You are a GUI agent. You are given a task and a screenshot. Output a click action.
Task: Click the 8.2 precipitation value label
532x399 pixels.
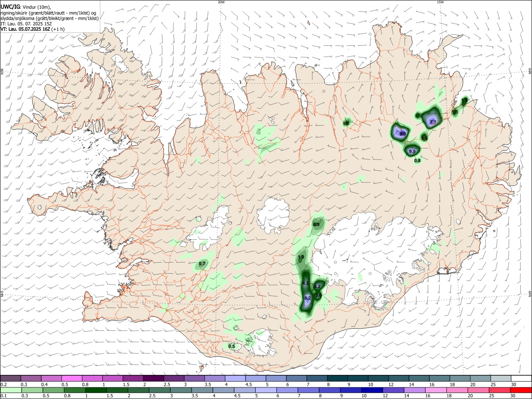(308, 298)
